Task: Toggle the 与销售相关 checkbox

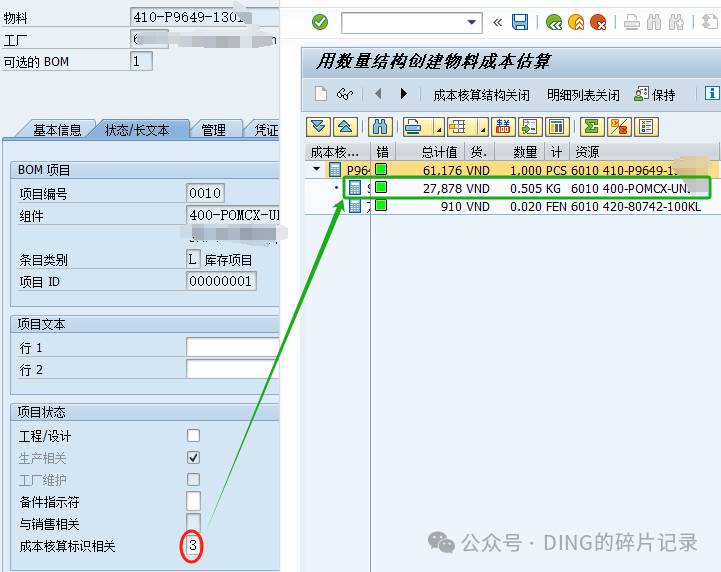Action: point(194,521)
